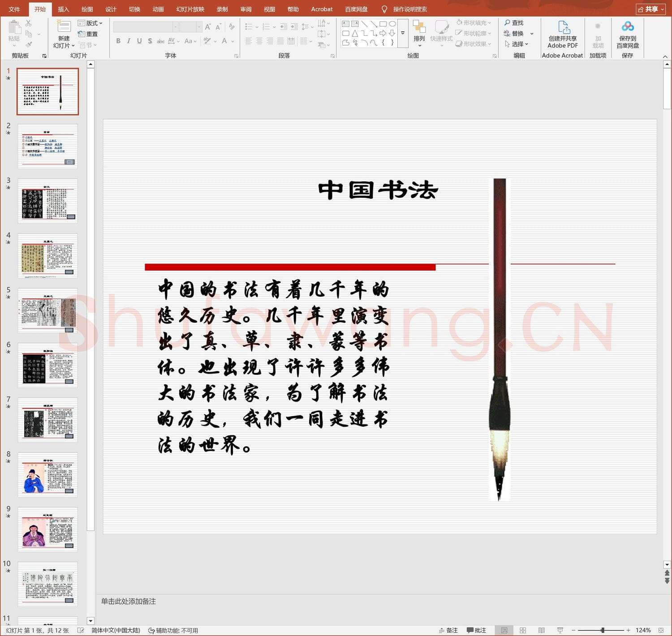Click the Align Center paragraph icon
The width and height of the screenshot is (672, 636).
coord(259,41)
